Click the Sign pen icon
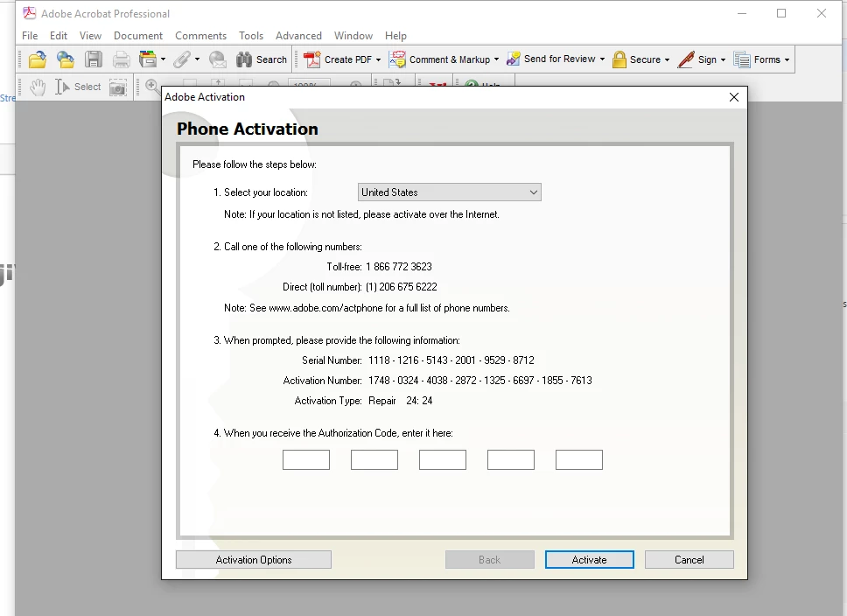Viewport: 847px width, 616px height. pos(685,59)
